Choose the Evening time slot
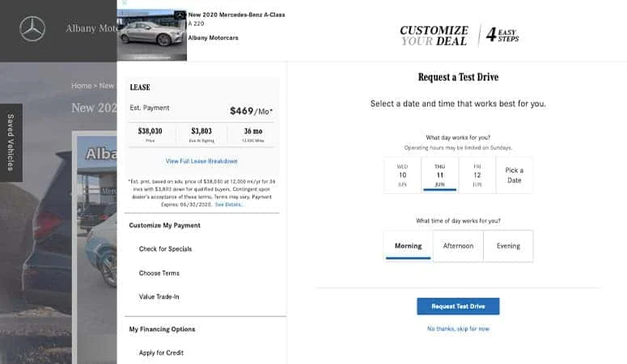The image size is (627, 364). 508,246
